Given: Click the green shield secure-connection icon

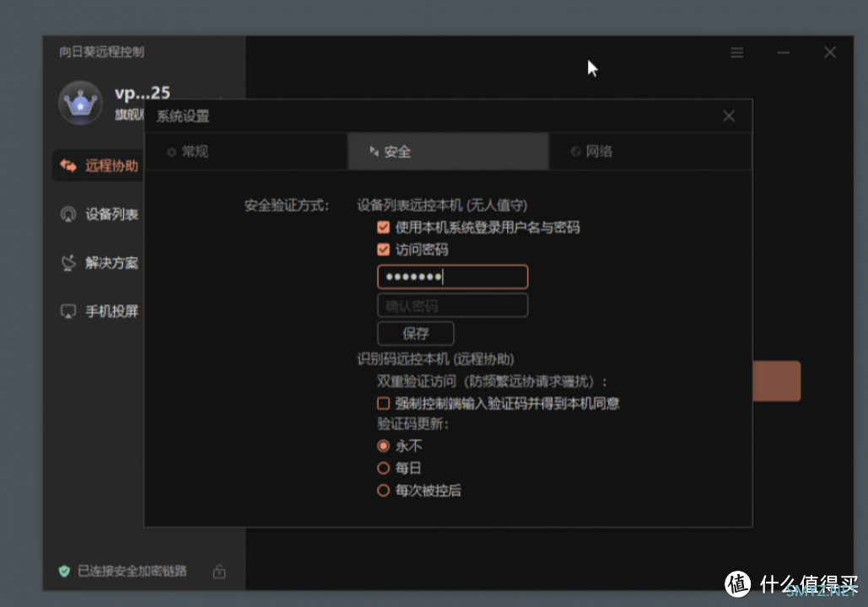Looking at the screenshot, I should pos(64,571).
